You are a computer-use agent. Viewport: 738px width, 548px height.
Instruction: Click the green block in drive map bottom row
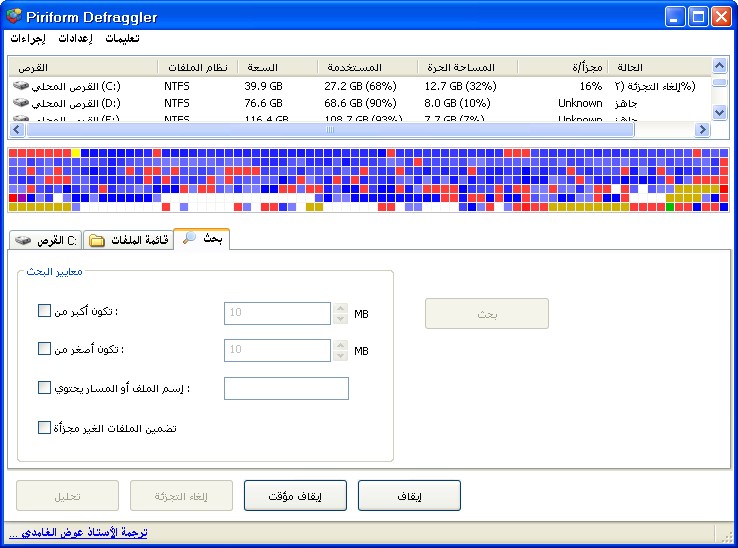point(670,207)
